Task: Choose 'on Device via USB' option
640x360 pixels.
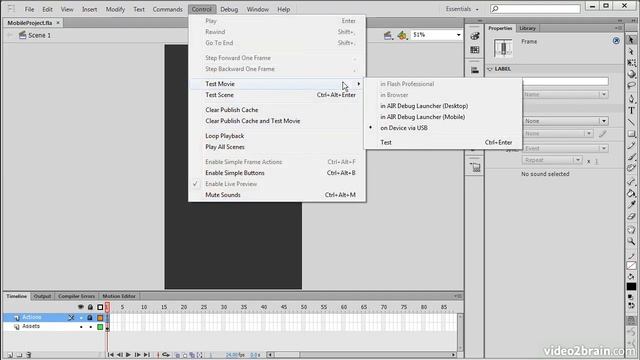Action: click(404, 128)
